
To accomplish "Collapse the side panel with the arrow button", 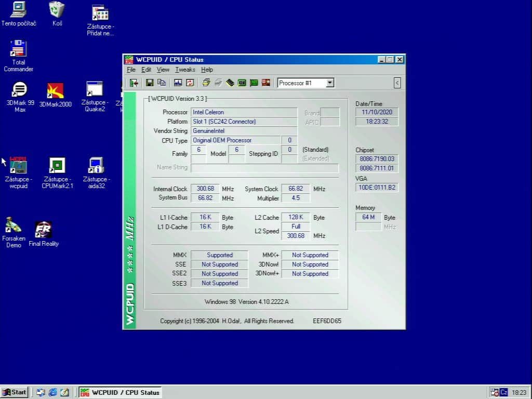I will tap(397, 83).
